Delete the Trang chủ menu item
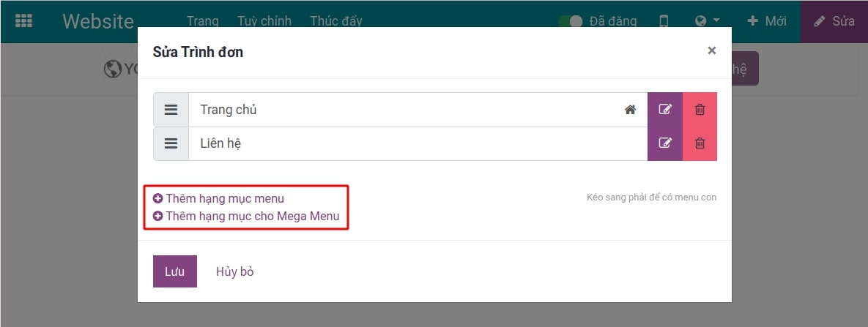868x327 pixels. click(x=700, y=110)
